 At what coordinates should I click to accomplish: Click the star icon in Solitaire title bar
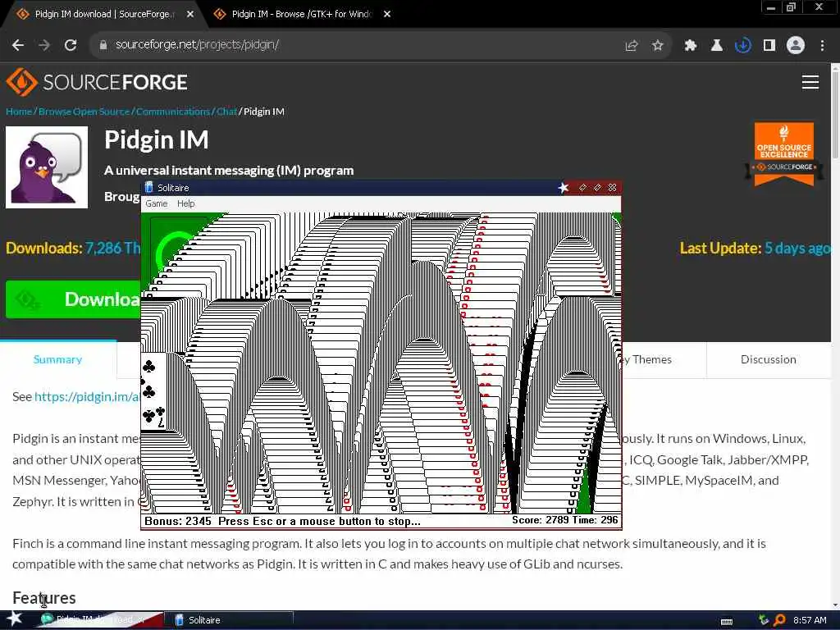tap(564, 188)
